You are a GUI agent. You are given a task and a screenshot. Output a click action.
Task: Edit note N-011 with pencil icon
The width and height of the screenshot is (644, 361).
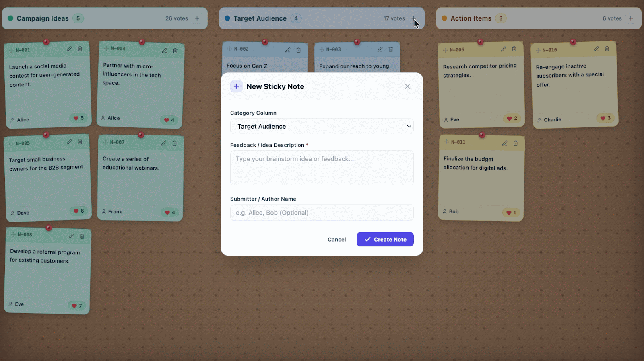click(x=505, y=143)
